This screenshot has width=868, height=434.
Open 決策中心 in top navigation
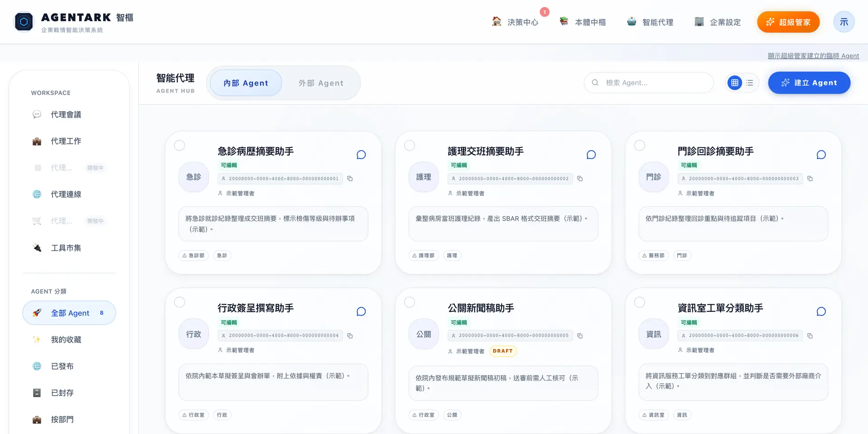pyautogui.click(x=515, y=22)
